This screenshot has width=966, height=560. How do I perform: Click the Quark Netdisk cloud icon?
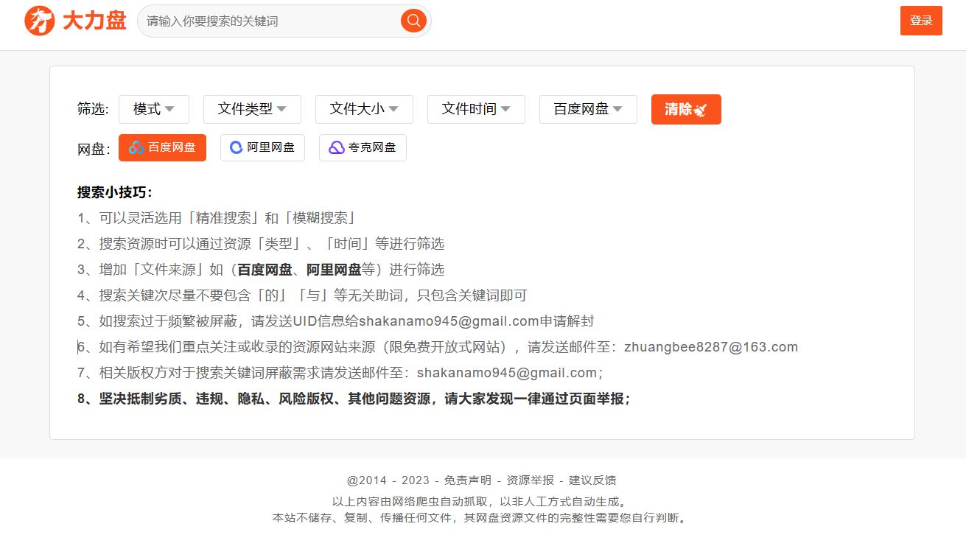coord(337,147)
